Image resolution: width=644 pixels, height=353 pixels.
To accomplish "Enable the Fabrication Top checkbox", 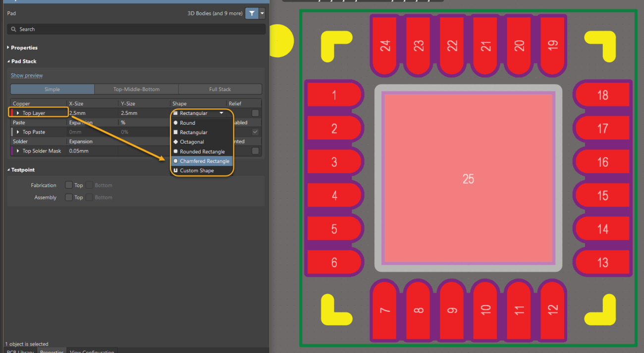I will pos(69,185).
